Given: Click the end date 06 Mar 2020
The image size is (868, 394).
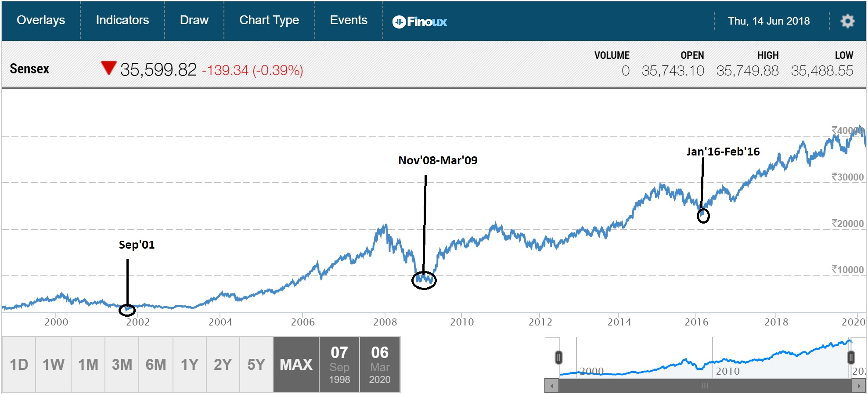Looking at the screenshot, I should click(380, 365).
